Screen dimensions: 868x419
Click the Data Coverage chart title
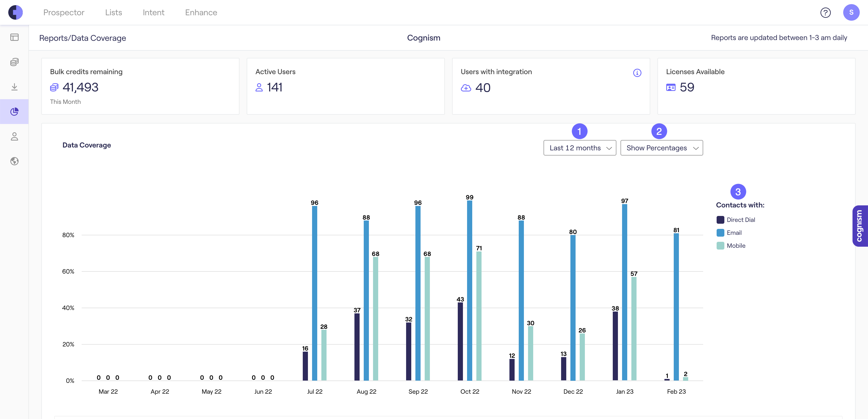pyautogui.click(x=87, y=145)
